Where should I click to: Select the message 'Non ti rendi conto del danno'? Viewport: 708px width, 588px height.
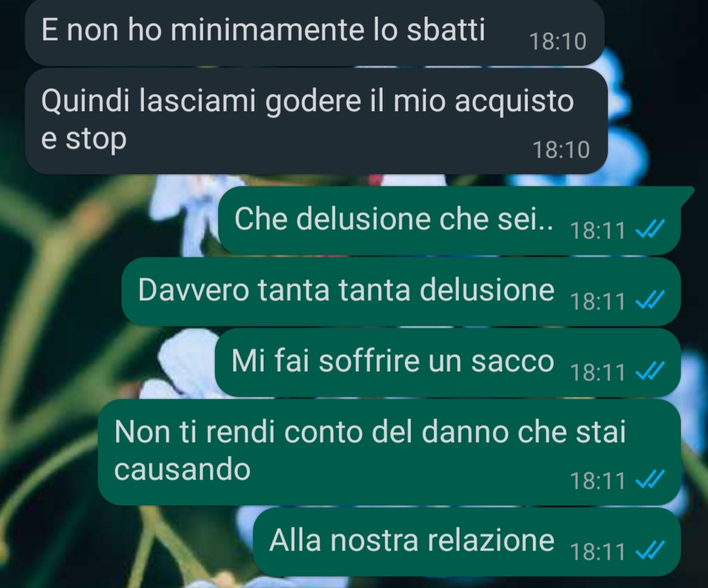pos(389,452)
